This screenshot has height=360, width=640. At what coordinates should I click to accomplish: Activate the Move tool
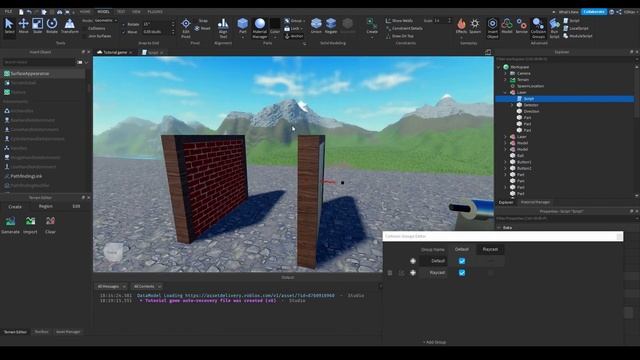[x=23, y=26]
